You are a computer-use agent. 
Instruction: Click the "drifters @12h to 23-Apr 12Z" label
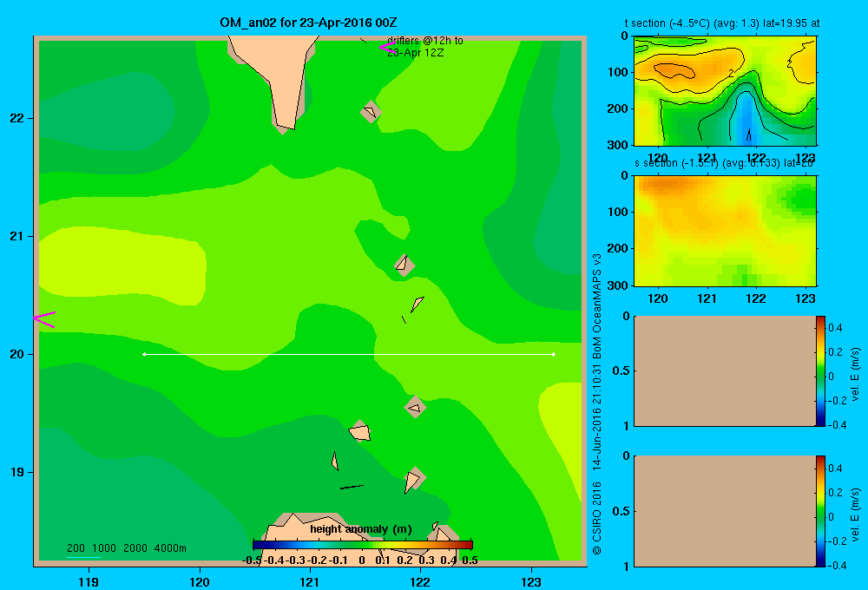pyautogui.click(x=424, y=47)
